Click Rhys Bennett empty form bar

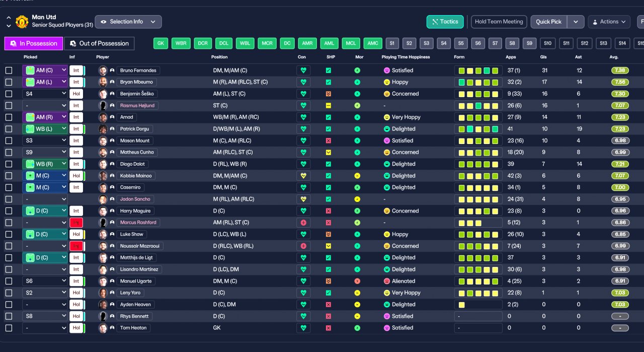pyautogui.click(x=478, y=316)
